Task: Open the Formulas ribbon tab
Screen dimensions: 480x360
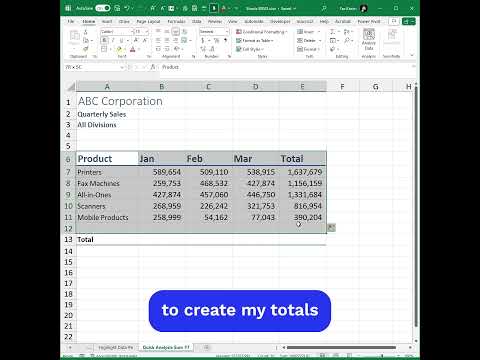Action: coord(176,21)
